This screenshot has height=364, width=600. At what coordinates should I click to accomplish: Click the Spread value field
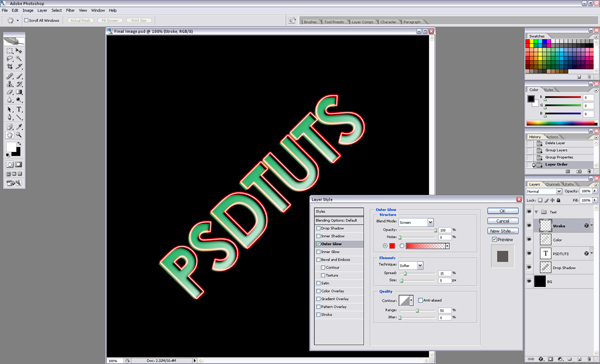(x=445, y=273)
